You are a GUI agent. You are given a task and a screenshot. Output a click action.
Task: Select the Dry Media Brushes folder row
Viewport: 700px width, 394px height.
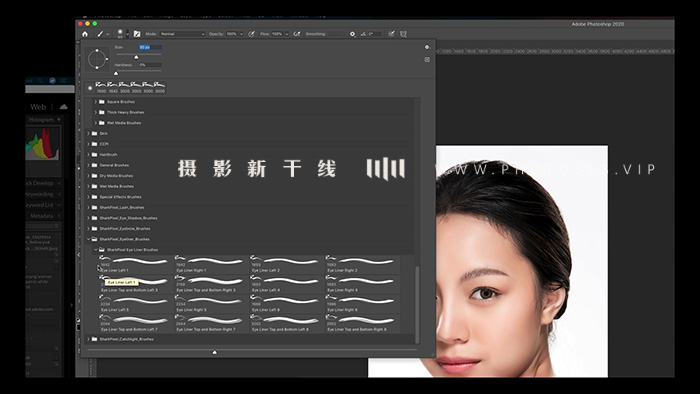(x=250, y=176)
